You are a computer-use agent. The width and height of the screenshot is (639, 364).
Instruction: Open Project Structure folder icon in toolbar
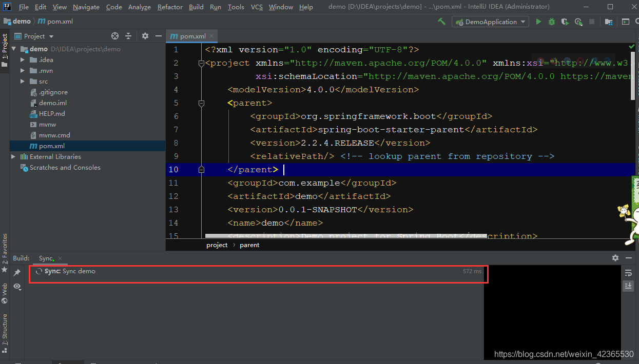[x=609, y=22]
